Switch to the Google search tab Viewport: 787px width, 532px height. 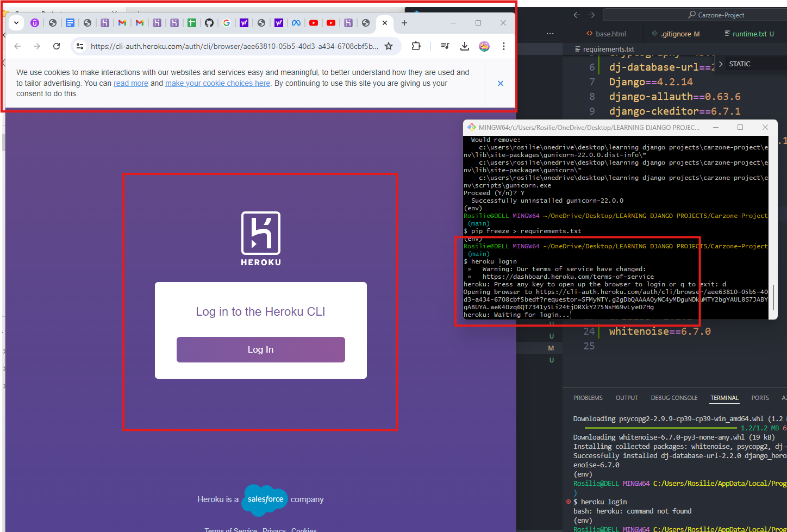[227, 23]
